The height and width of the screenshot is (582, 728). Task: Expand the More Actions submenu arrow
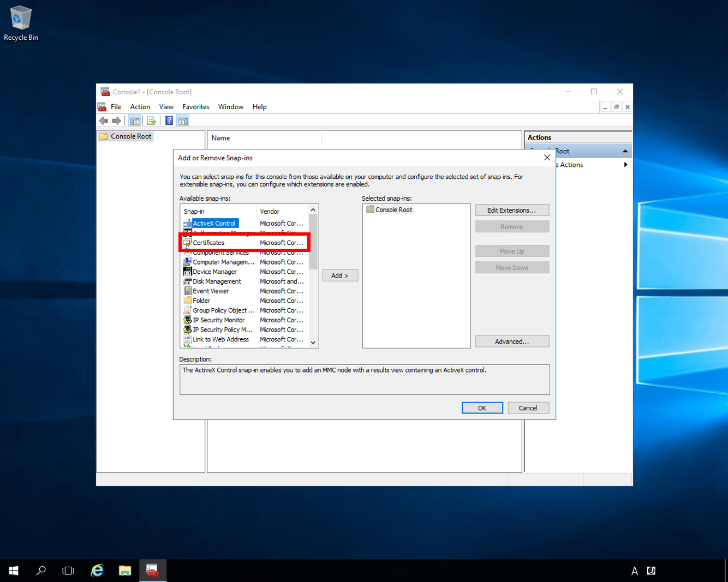(x=625, y=165)
